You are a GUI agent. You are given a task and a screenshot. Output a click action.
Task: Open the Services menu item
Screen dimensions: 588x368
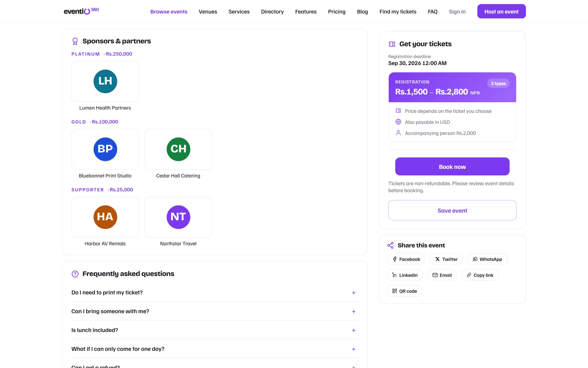coord(239,12)
